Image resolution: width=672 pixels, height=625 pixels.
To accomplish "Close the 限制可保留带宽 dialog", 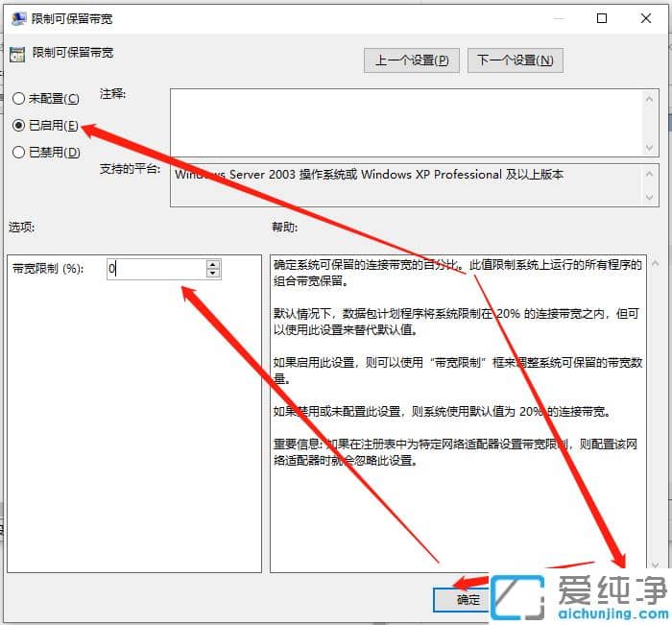I will [x=646, y=18].
